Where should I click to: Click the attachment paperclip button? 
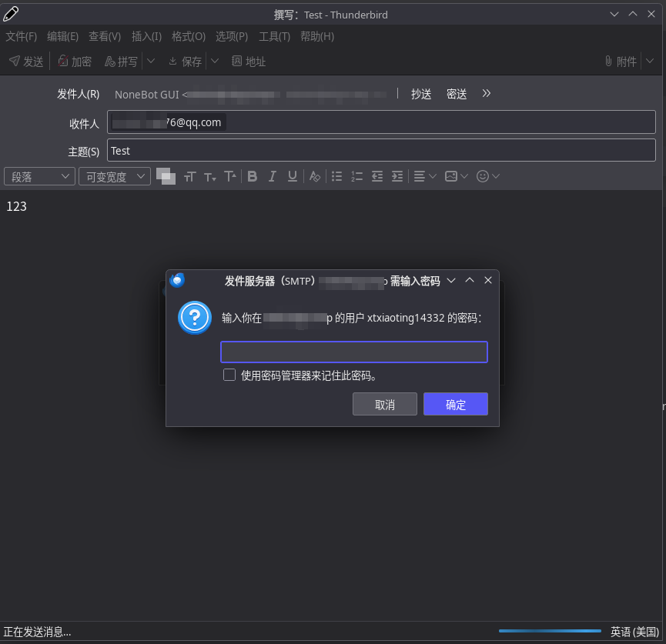tap(621, 62)
